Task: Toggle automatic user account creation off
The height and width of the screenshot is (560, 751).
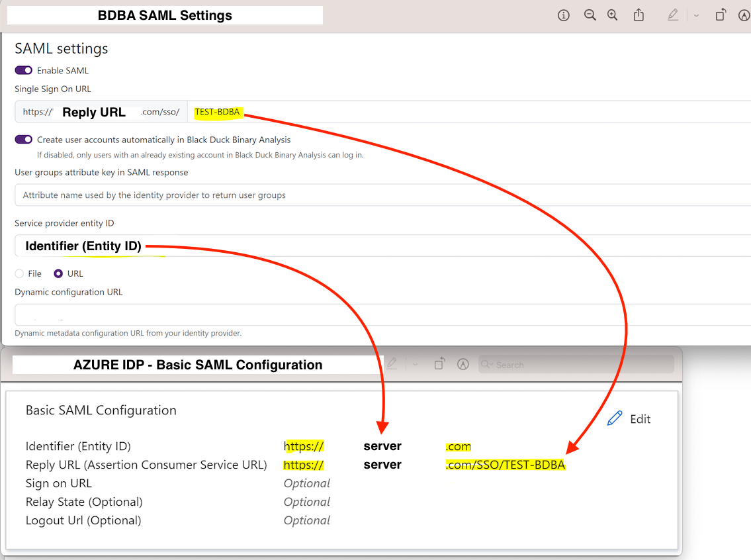Action: point(23,139)
